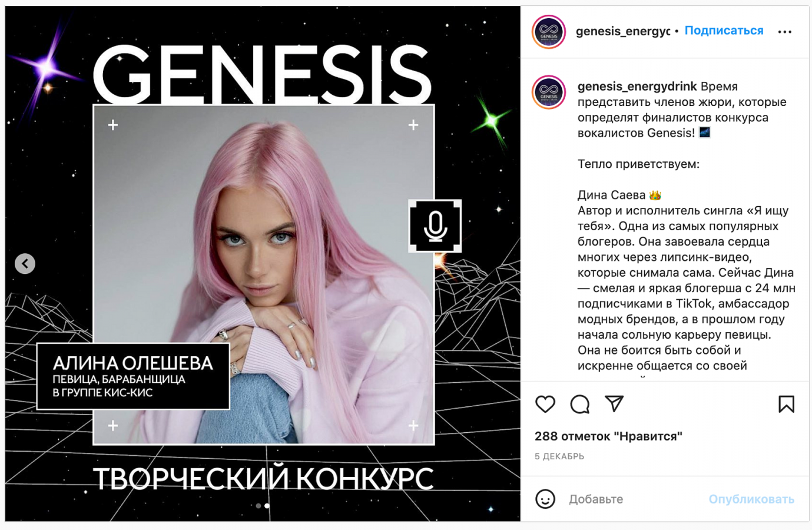Click the Genesis avatar beside the caption

pyautogui.click(x=549, y=92)
